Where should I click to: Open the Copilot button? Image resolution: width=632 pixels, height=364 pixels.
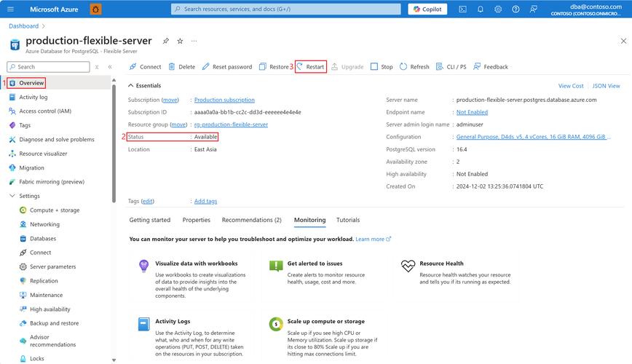pos(427,9)
